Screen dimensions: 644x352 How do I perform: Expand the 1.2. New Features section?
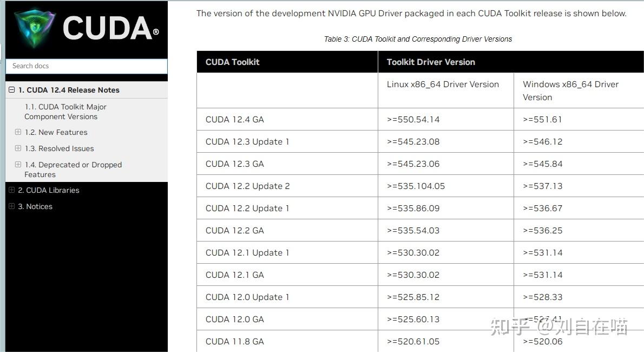pyautogui.click(x=18, y=132)
